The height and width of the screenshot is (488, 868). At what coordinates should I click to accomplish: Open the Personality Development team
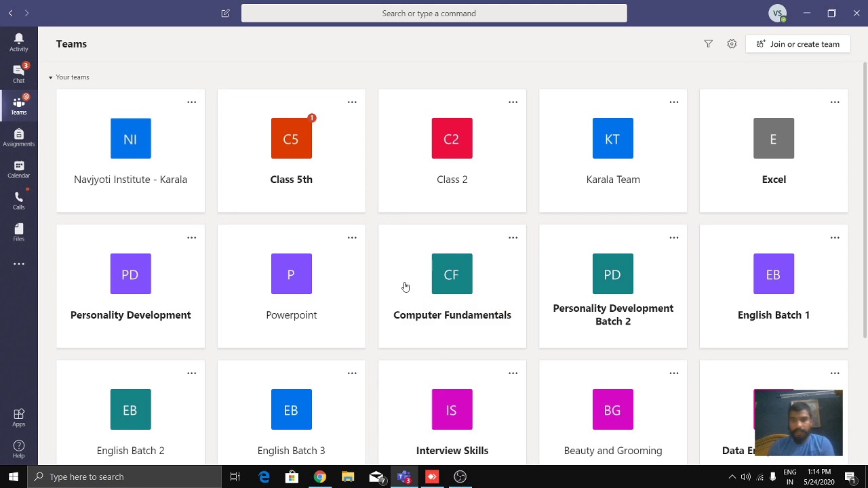point(130,286)
